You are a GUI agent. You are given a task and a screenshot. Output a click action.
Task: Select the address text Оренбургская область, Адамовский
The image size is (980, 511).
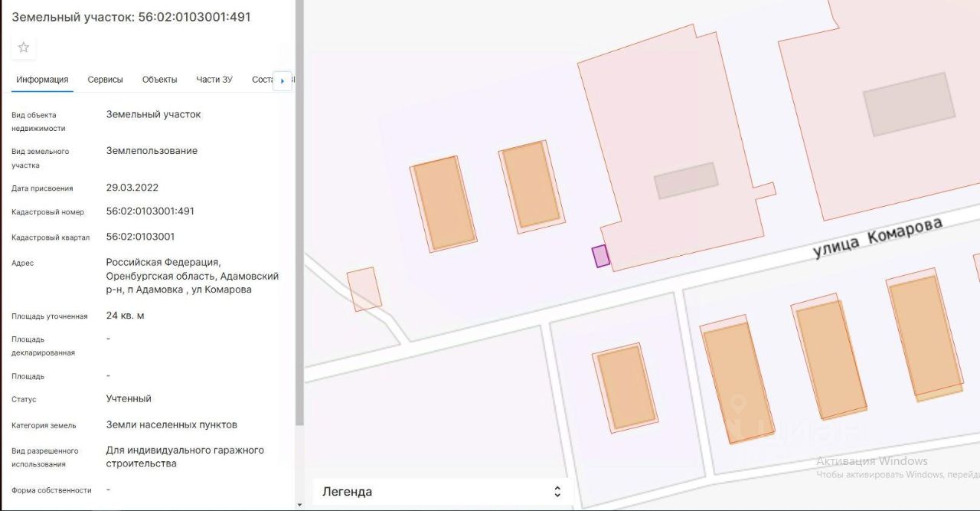pyautogui.click(x=192, y=276)
